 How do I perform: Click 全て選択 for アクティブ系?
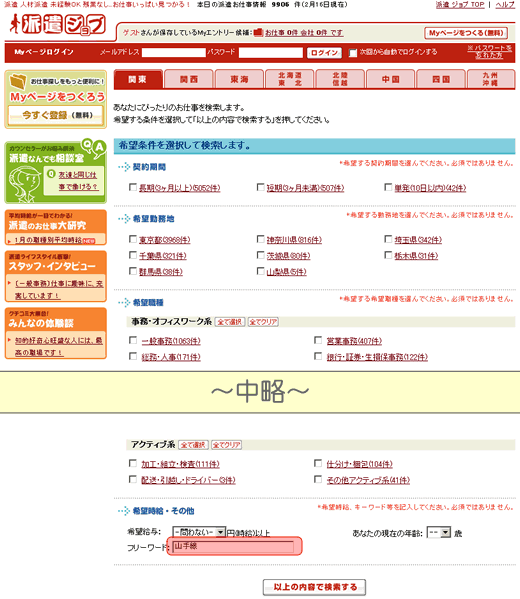point(193,445)
